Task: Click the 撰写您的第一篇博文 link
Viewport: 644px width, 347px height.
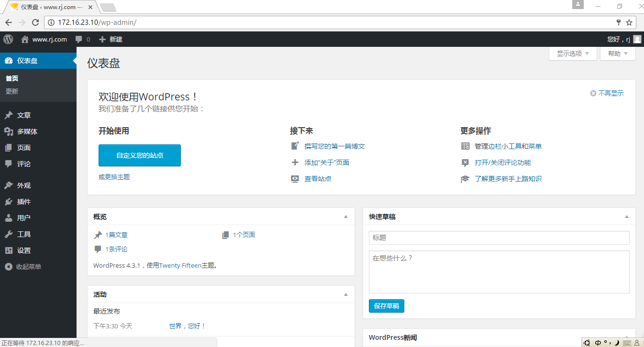Action: coord(334,146)
